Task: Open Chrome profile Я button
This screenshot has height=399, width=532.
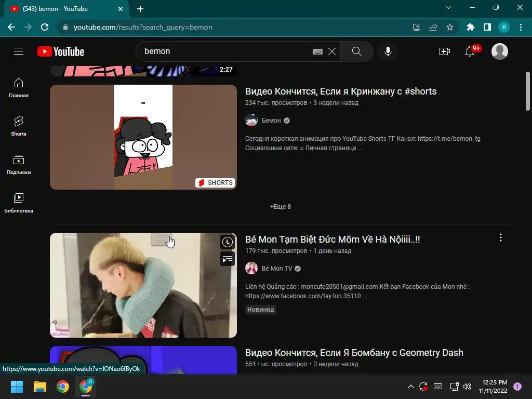Action: [x=504, y=27]
